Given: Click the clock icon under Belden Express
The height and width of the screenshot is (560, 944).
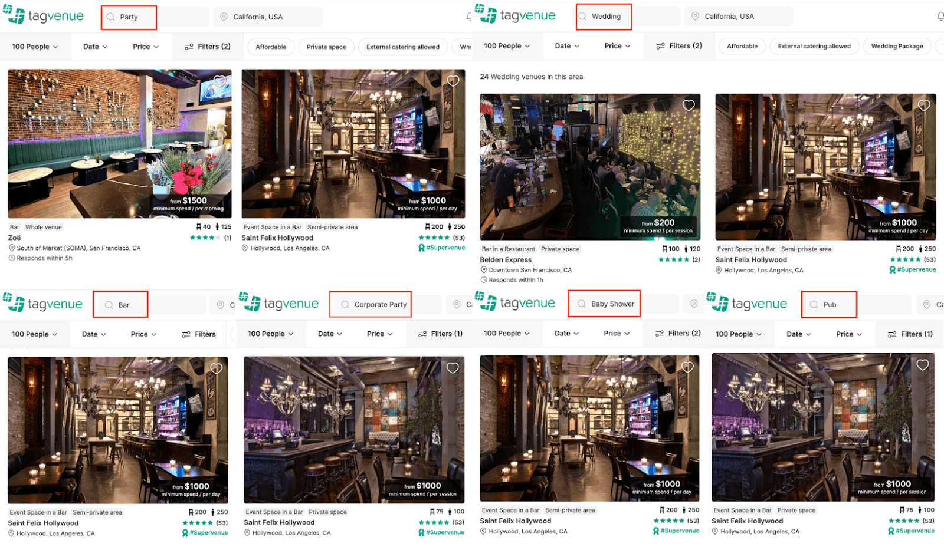Looking at the screenshot, I should (x=484, y=280).
